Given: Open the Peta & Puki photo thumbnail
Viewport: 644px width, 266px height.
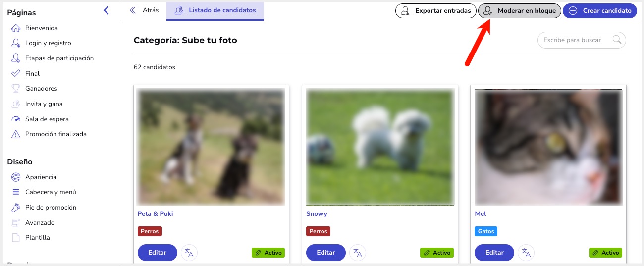Looking at the screenshot, I should tap(212, 147).
